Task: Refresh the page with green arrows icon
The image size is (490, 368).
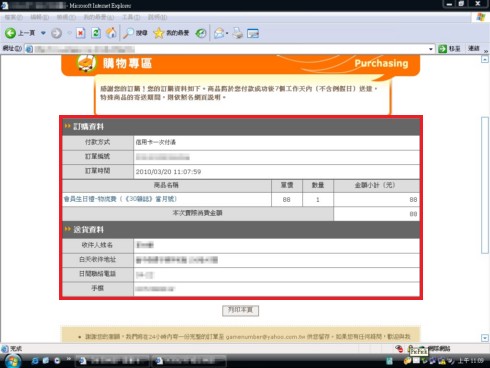Action: (96, 33)
